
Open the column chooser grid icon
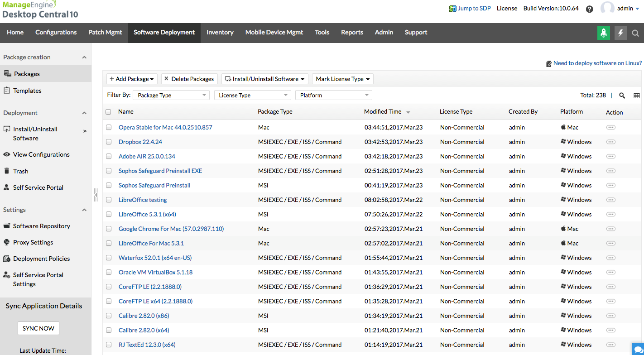tap(636, 96)
